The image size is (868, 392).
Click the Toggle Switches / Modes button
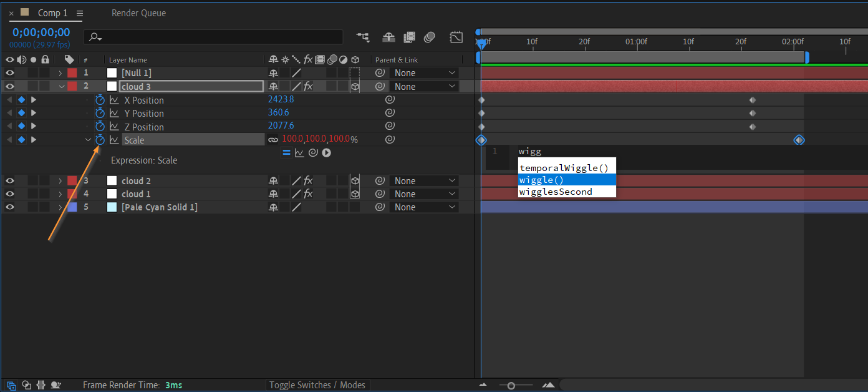[x=317, y=385]
